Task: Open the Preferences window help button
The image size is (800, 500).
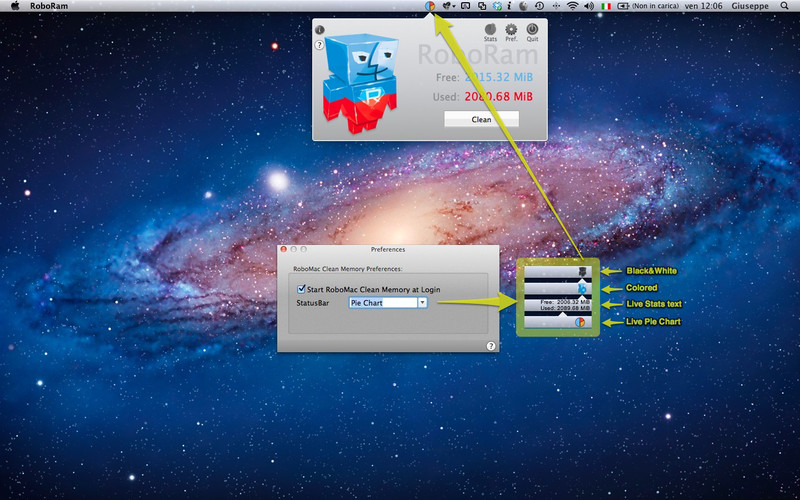Action: tap(491, 346)
